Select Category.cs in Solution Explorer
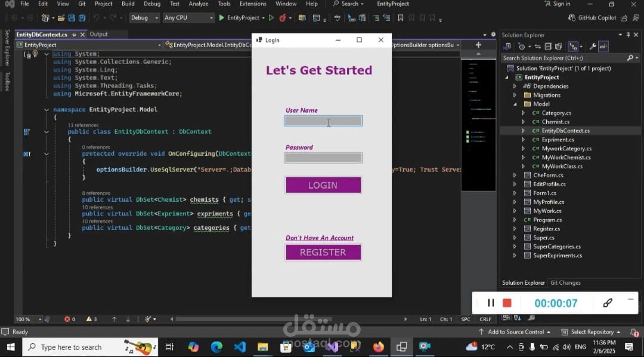This screenshot has width=644, height=357. coord(556,113)
